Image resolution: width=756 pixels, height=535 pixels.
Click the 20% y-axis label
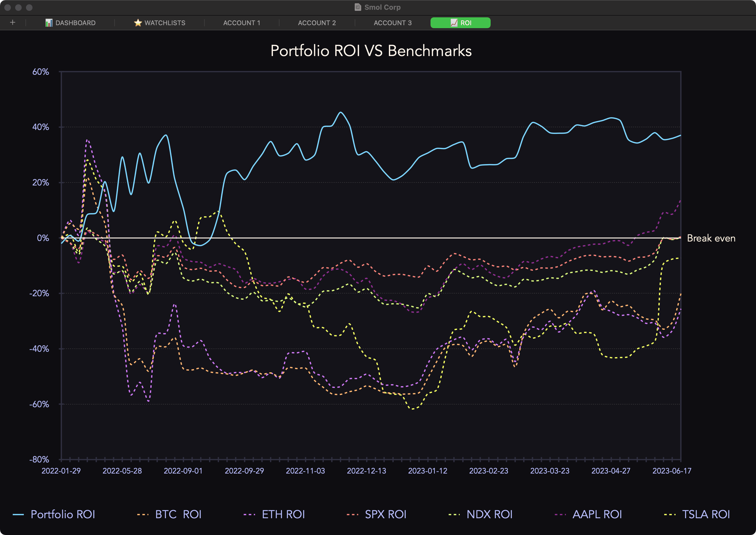pos(41,182)
